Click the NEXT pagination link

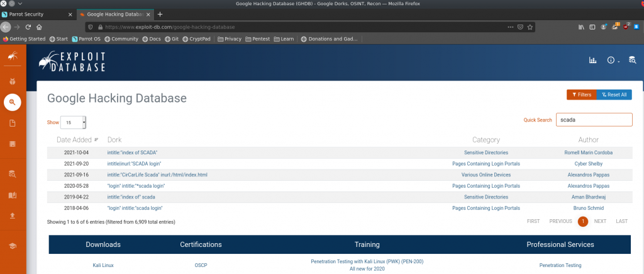coord(600,221)
